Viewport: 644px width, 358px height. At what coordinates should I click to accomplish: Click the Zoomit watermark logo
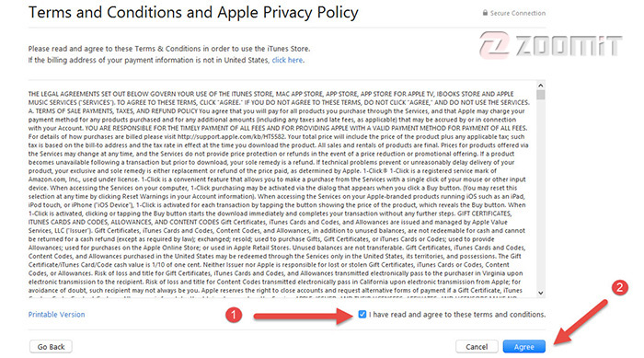(x=550, y=44)
